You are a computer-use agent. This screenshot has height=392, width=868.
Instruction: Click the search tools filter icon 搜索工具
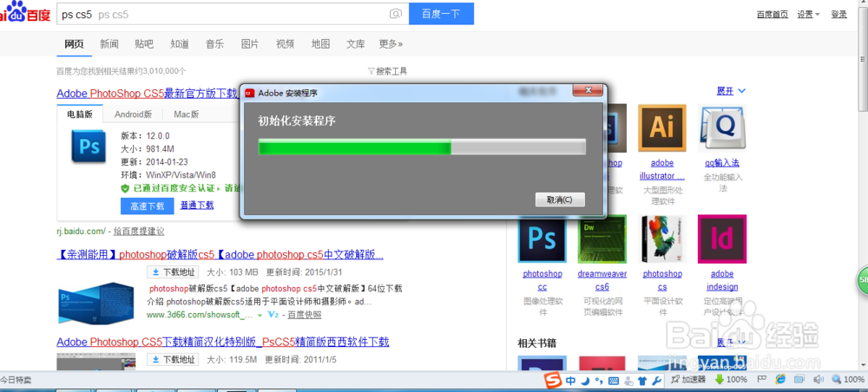387,71
